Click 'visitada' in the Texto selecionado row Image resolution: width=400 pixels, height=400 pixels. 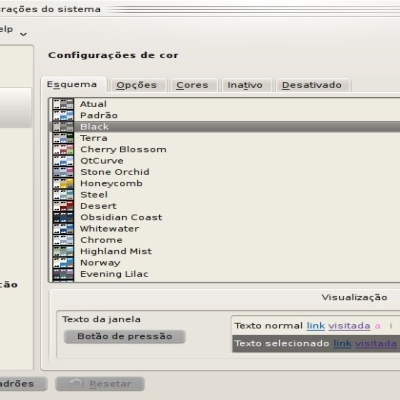[376, 343]
